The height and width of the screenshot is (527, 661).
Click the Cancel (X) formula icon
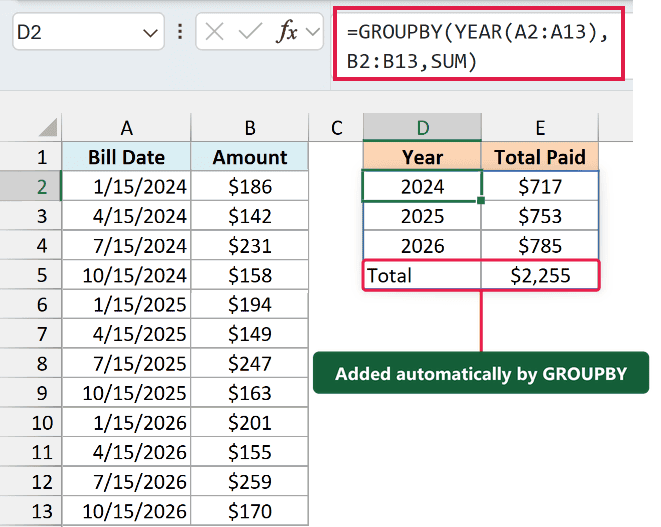pos(214,32)
